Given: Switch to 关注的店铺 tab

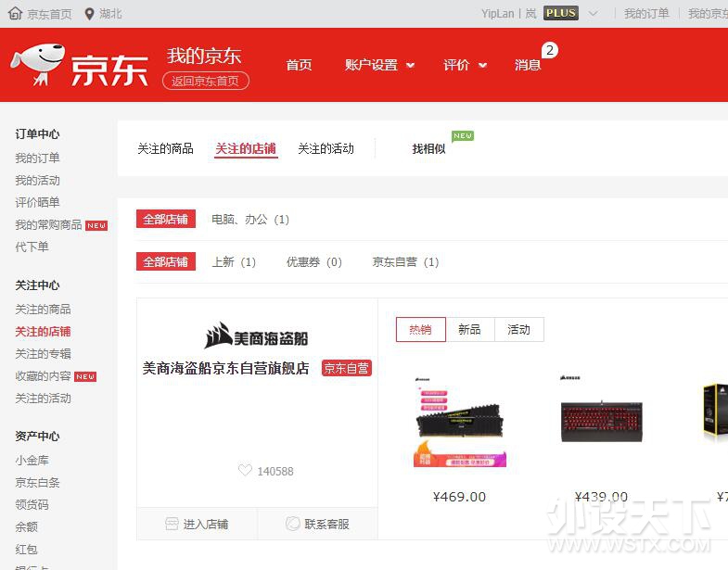Looking at the screenshot, I should (246, 148).
